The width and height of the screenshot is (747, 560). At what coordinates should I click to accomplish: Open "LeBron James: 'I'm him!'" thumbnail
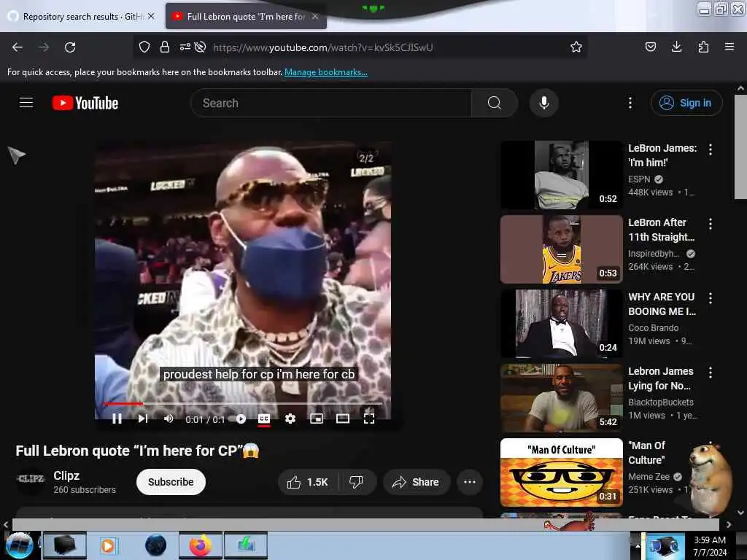561,175
